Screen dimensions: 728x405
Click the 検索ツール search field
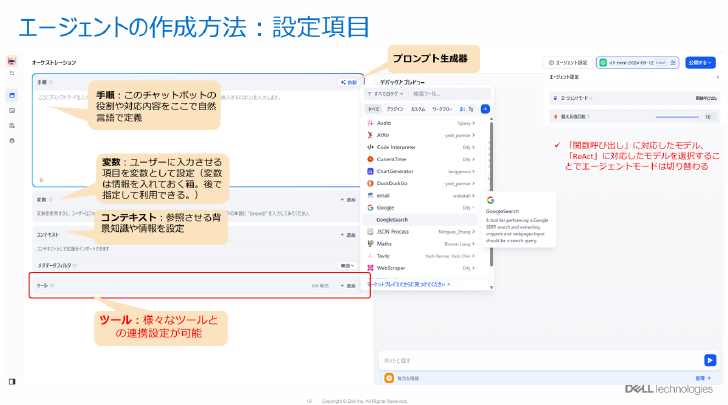[x=449, y=94]
